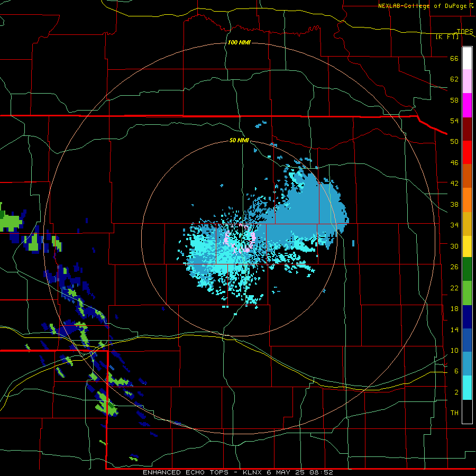The height and width of the screenshot is (476, 476).
Task: Pick the light blue legend swatch
Action: point(467,364)
